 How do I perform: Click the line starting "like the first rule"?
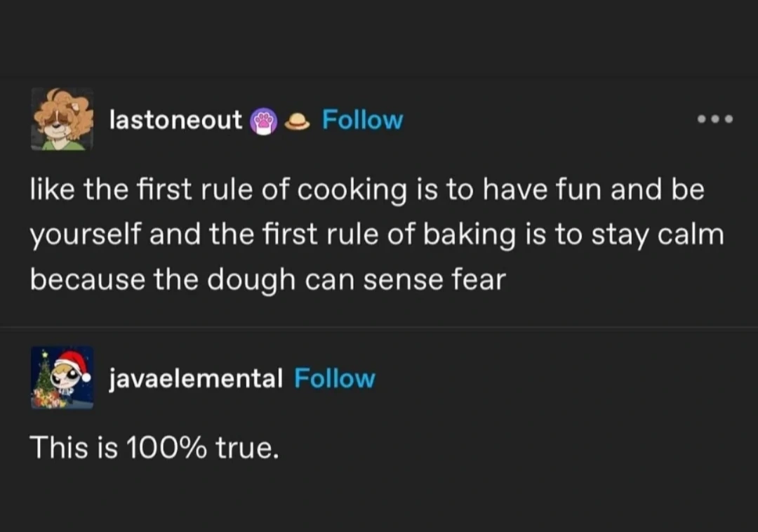366,191
